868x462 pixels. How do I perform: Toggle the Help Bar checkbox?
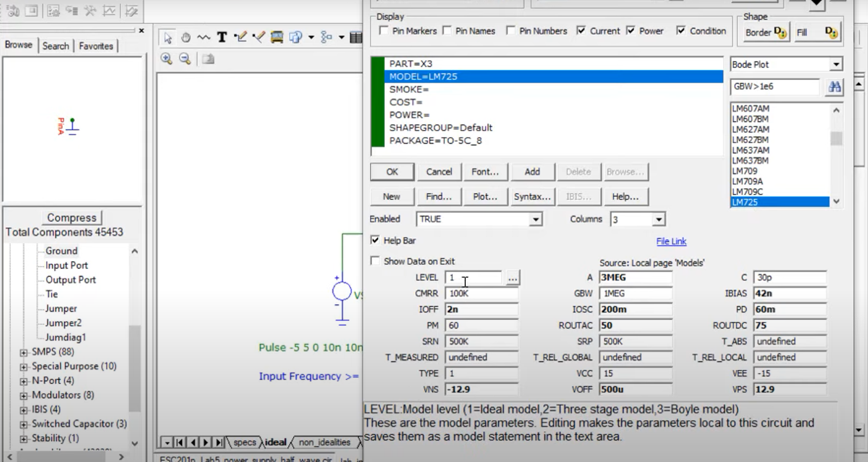pos(375,240)
